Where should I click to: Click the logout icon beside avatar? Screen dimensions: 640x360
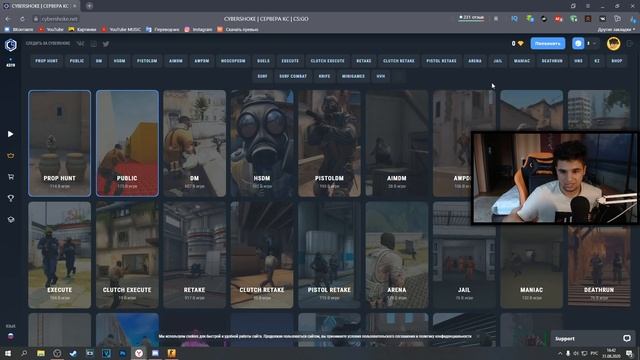click(630, 43)
